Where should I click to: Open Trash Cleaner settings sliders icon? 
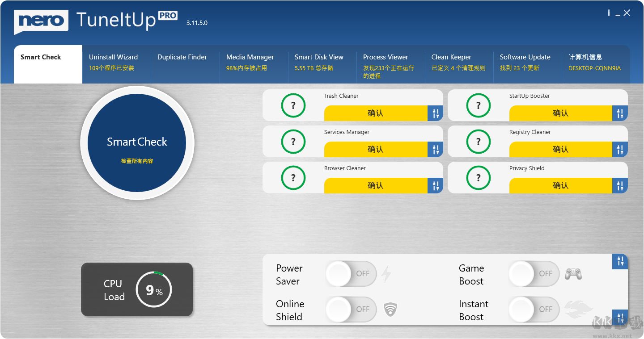pyautogui.click(x=436, y=113)
